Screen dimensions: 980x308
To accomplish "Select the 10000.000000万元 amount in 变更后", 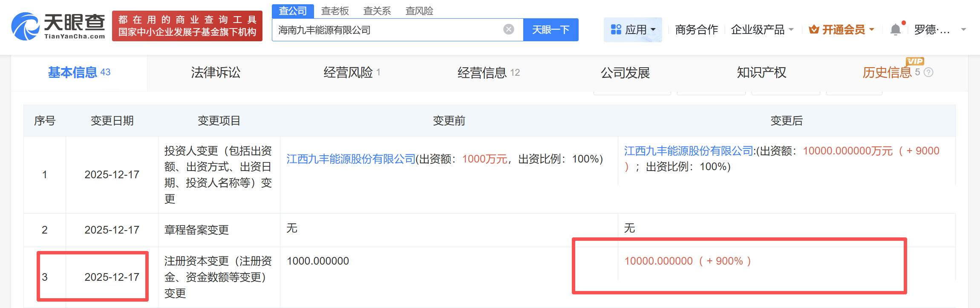I will pos(847,151).
